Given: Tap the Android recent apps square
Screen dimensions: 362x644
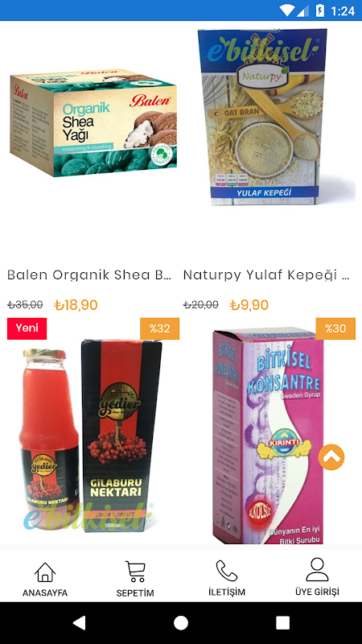Looking at the screenshot, I should coord(283,622).
